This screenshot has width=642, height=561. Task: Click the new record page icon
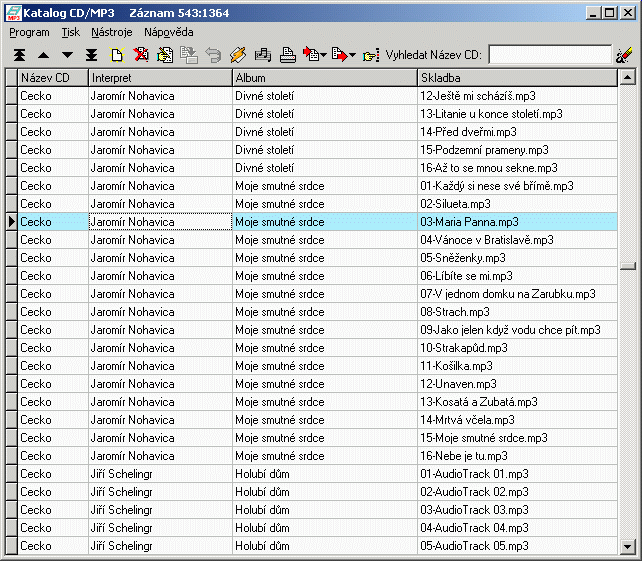pos(117,55)
